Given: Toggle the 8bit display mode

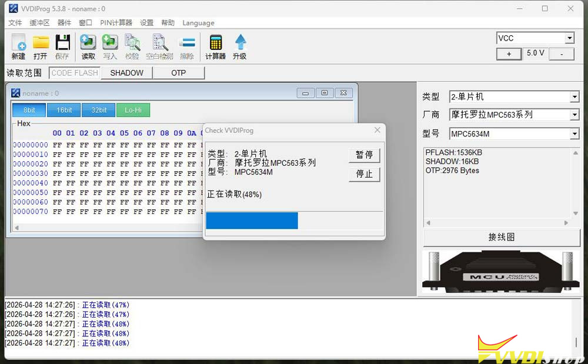Looking at the screenshot, I should (29, 110).
